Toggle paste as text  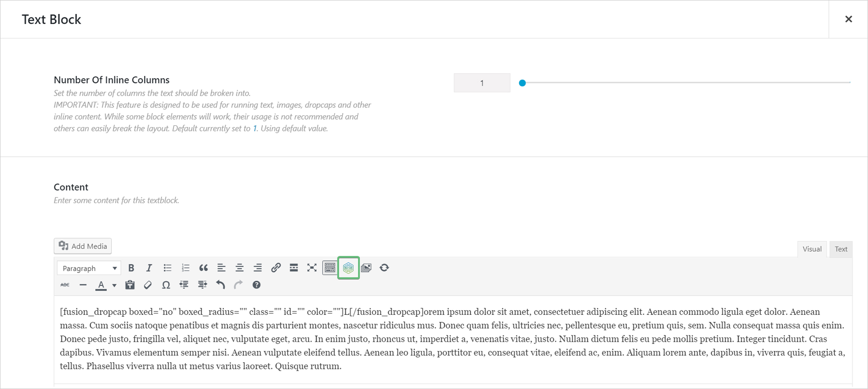coord(130,285)
